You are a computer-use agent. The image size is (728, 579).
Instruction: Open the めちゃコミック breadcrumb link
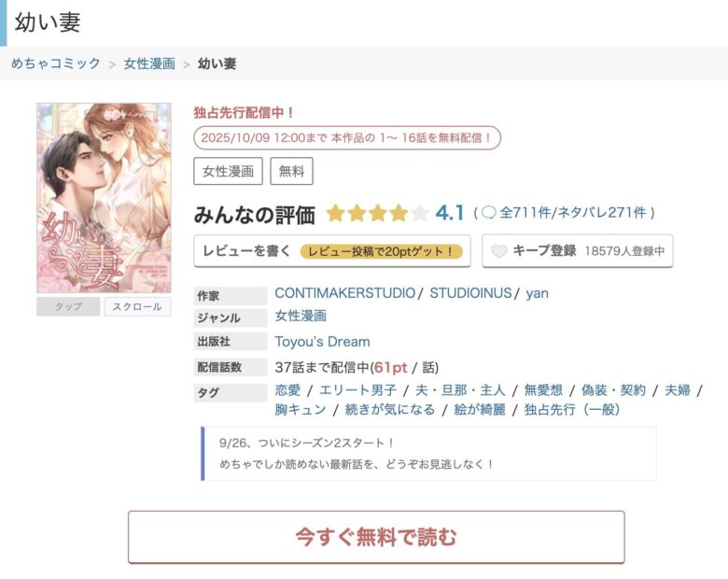coord(56,64)
